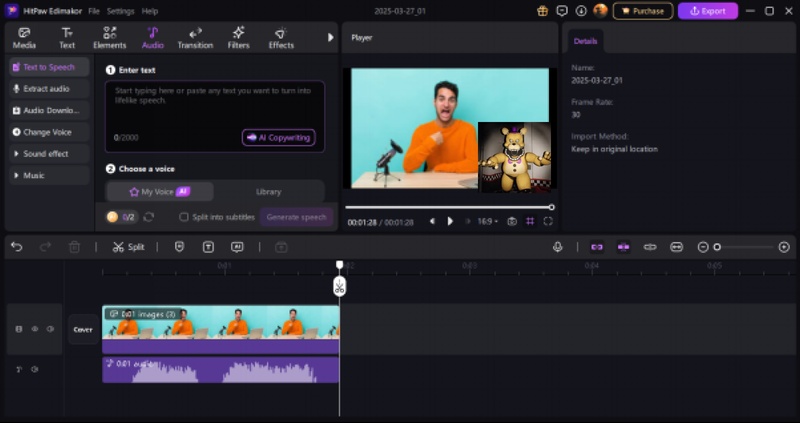Click the Export button
Screen dimensions: 800x423
[708, 11]
